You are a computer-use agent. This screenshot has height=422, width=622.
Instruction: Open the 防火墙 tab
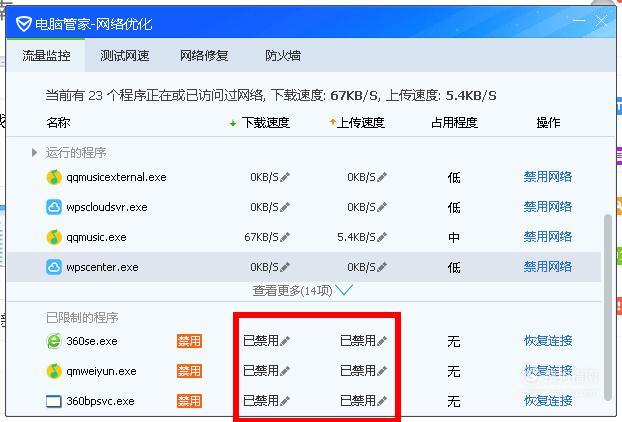283,56
